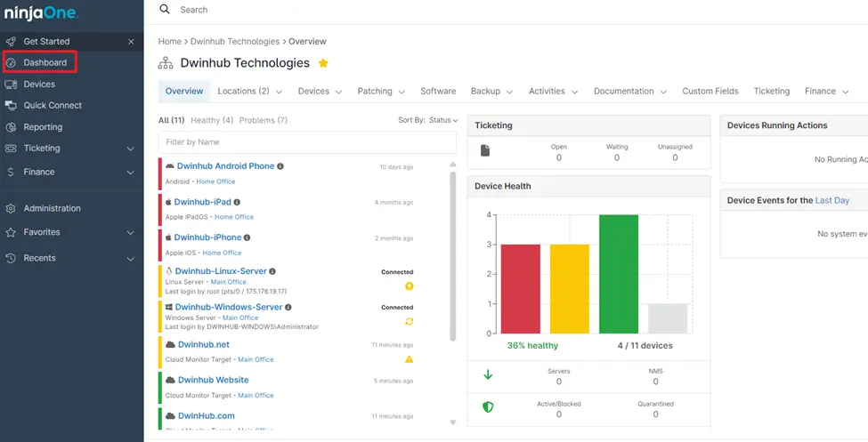Click the Quick Connect sidebar icon

tap(11, 105)
